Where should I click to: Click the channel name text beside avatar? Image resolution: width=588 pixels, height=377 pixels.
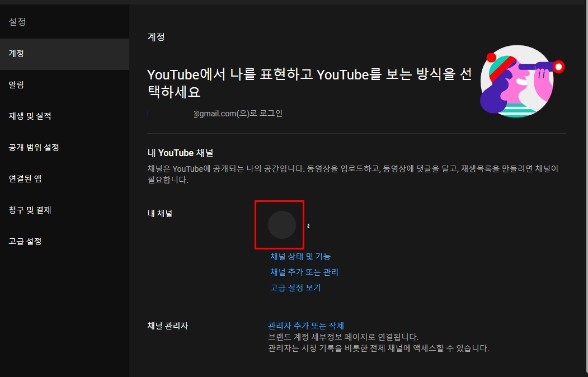(308, 225)
